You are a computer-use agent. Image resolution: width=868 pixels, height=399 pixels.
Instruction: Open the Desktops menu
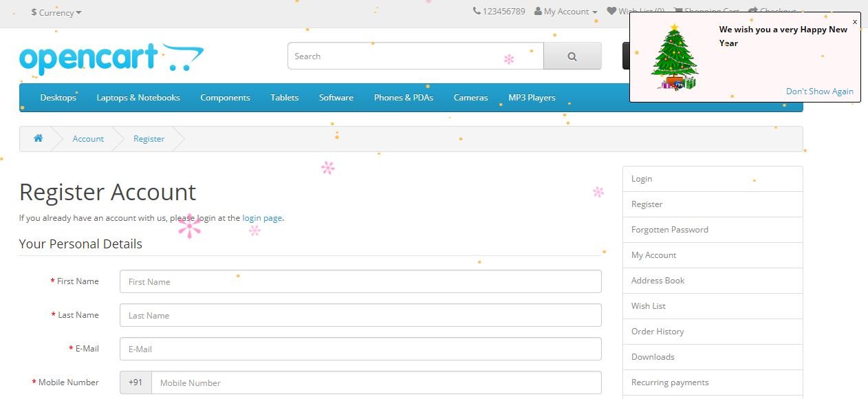point(58,98)
